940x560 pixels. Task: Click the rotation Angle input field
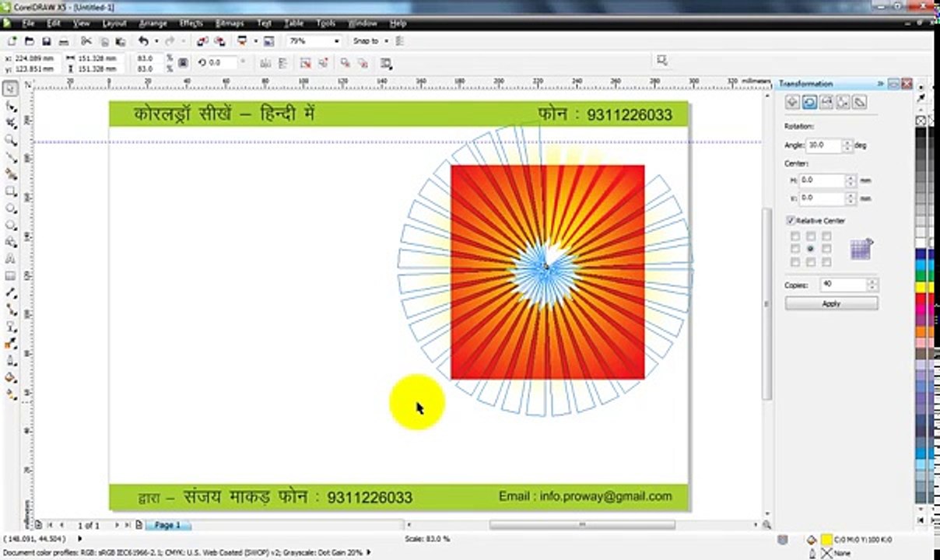(x=824, y=145)
